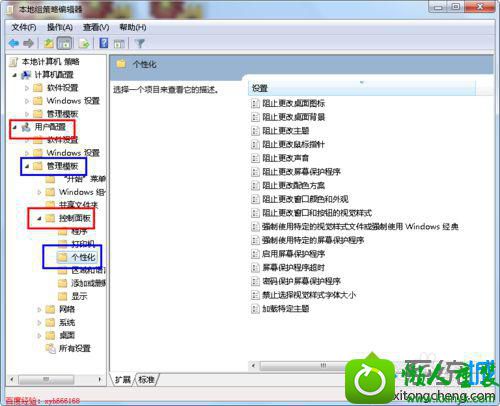This screenshot has height=406, width=500.
Task: Select policy 阻止更改配色方案
Action: (x=293, y=185)
